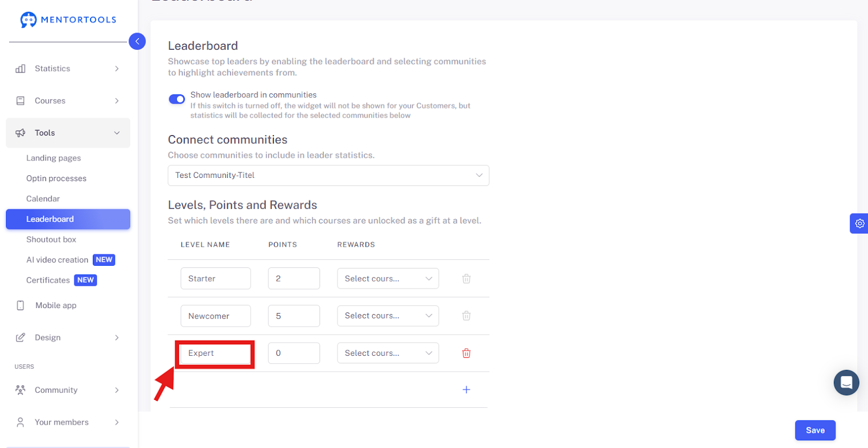Collapse sidebar with blue arrow button
The image size is (868, 448).
pyautogui.click(x=137, y=41)
